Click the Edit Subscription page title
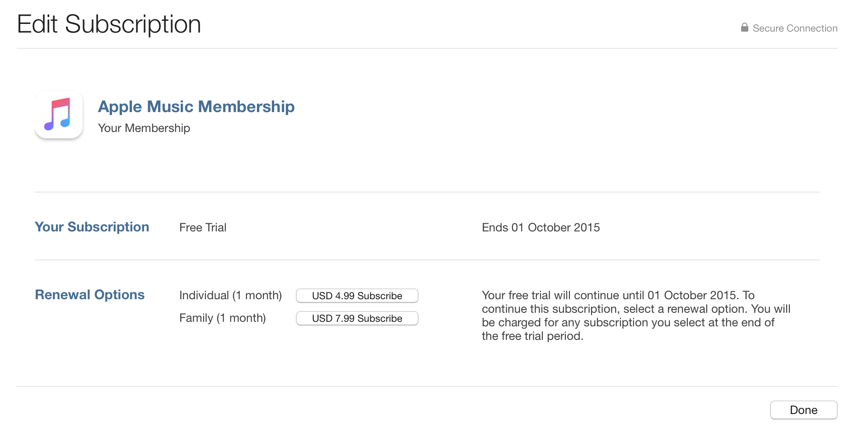Screen dimensions: 868x433 [109, 24]
